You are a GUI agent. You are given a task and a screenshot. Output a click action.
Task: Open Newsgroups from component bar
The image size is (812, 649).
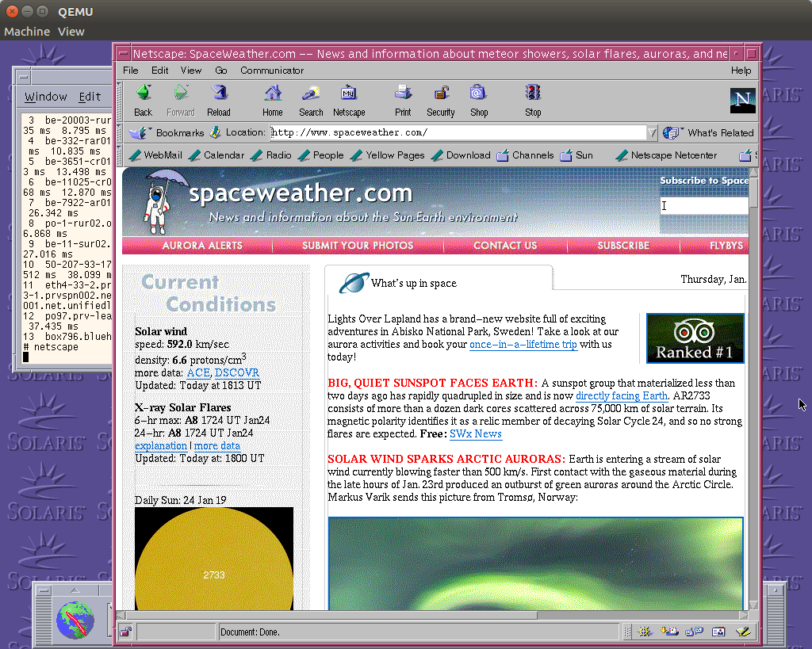pos(694,632)
